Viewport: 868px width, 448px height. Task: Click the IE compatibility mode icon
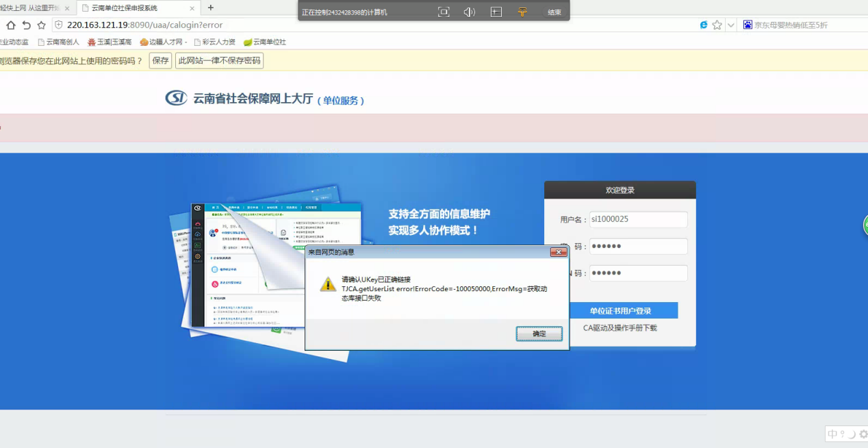(x=704, y=25)
